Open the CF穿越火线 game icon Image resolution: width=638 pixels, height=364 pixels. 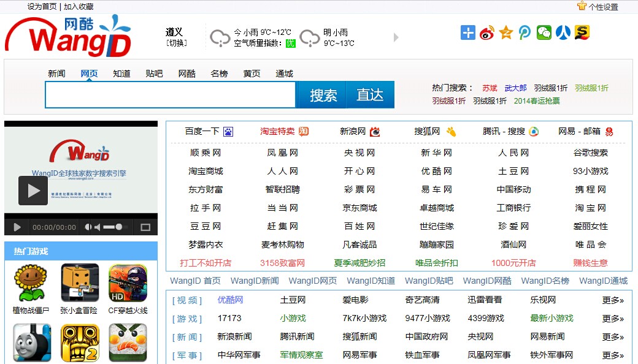tap(128, 282)
